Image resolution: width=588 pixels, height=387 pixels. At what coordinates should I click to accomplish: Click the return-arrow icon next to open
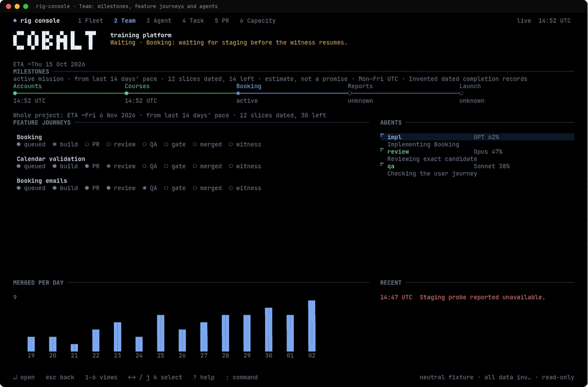click(15, 378)
